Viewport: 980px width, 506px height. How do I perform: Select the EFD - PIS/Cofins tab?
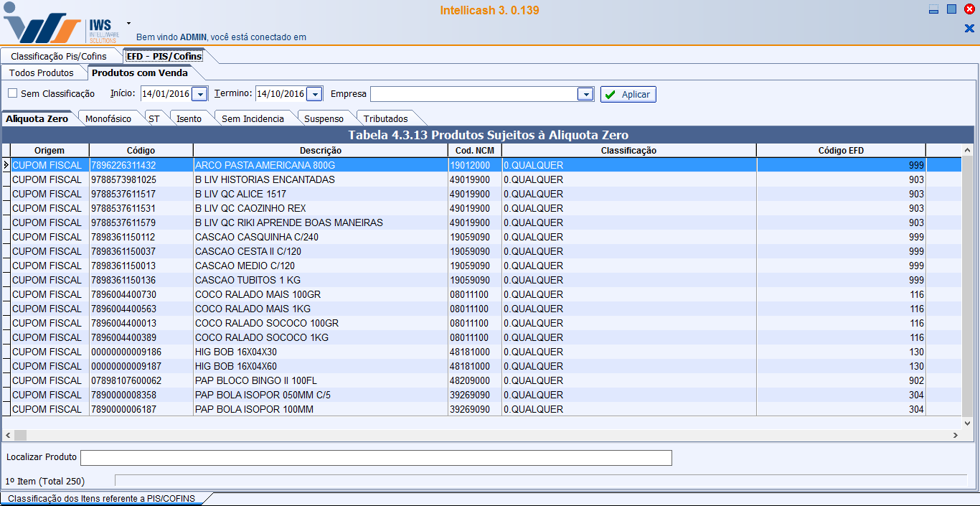[164, 56]
